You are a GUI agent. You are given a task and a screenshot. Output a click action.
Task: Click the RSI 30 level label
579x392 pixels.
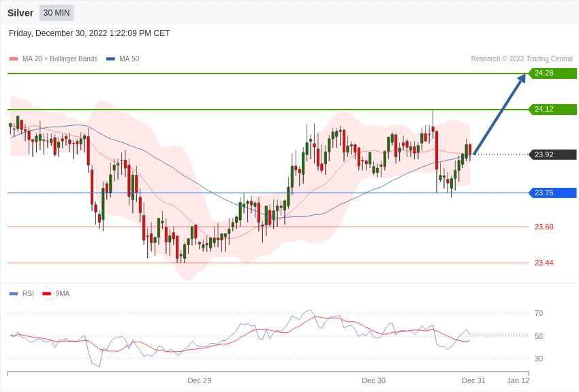pyautogui.click(x=539, y=359)
